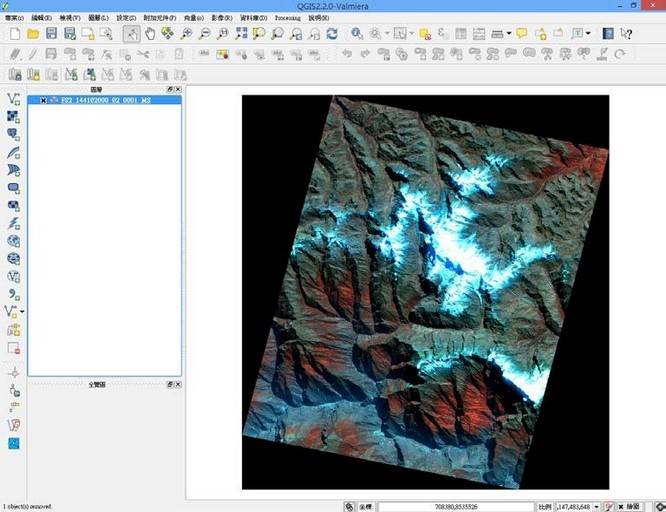
Task: Refresh the map with the blue arrows icon
Action: (332, 34)
